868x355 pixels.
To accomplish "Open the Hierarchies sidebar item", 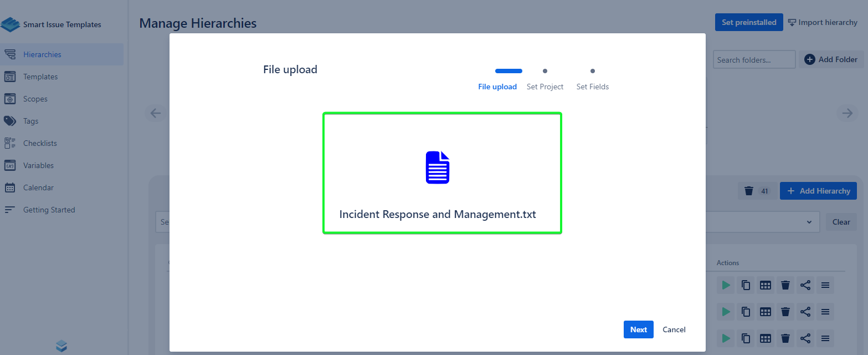I will click(42, 54).
